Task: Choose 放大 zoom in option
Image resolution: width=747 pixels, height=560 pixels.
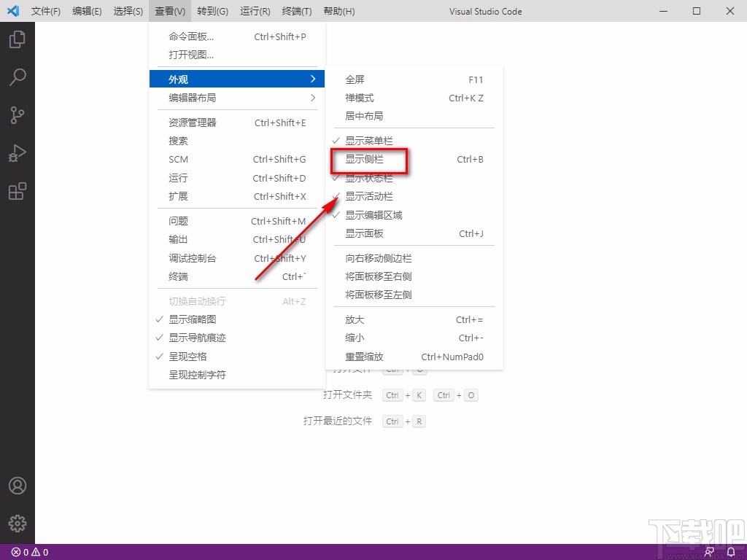Action: pos(414,319)
